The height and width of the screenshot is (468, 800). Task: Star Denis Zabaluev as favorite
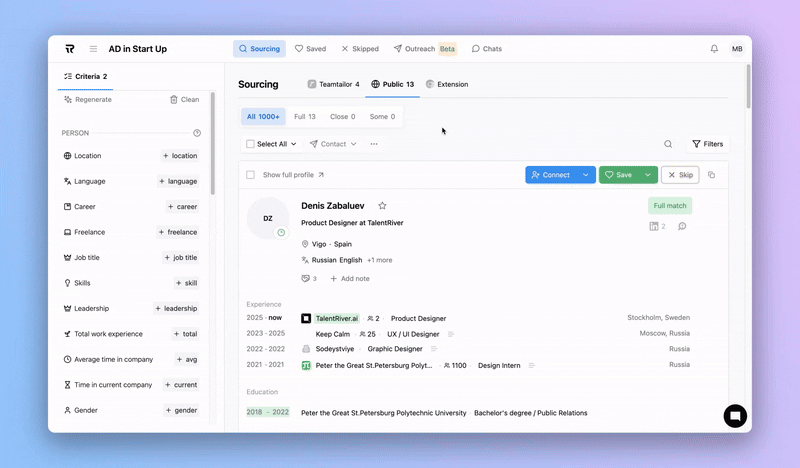[x=382, y=205]
